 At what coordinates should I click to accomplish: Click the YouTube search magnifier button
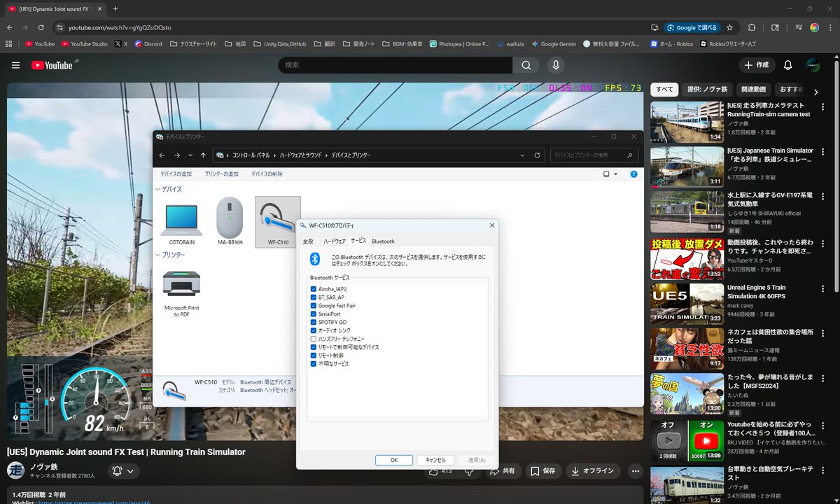[x=526, y=65]
